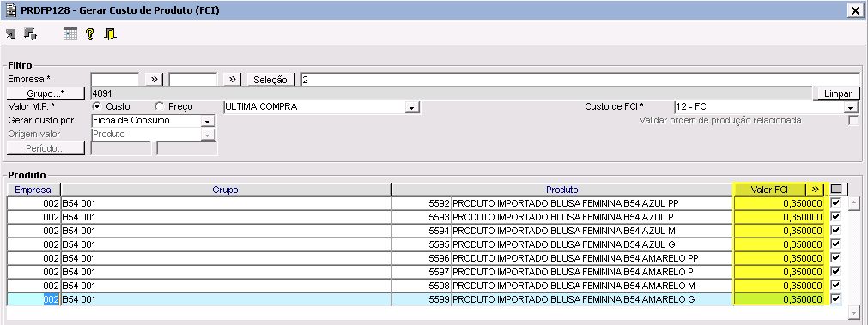This screenshot has width=868, height=325.
Task: Click product code 5595 cell
Action: click(x=422, y=245)
